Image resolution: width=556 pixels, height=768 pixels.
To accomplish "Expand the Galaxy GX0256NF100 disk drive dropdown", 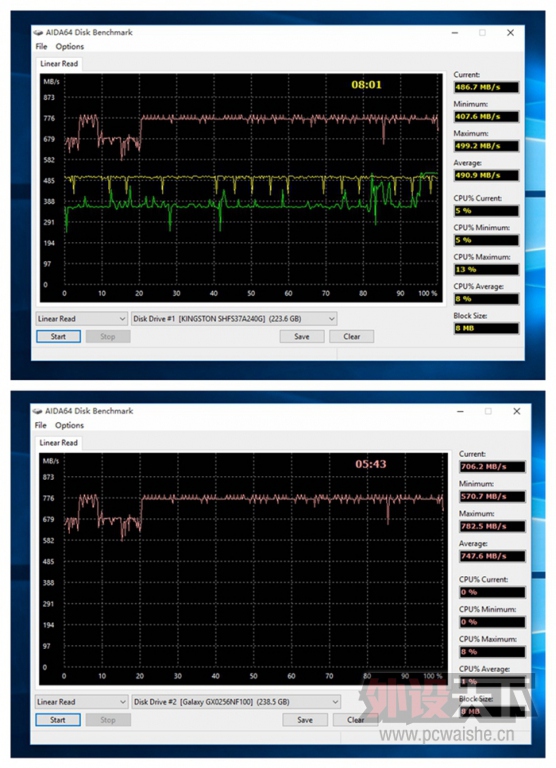I will 236,702.
